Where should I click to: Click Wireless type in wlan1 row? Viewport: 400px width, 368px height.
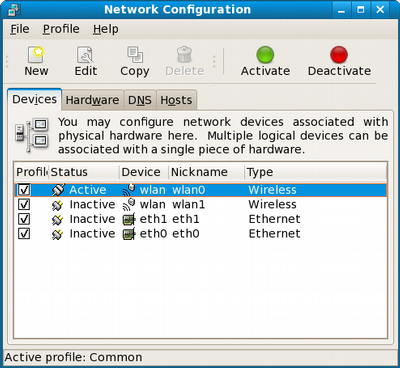click(272, 204)
